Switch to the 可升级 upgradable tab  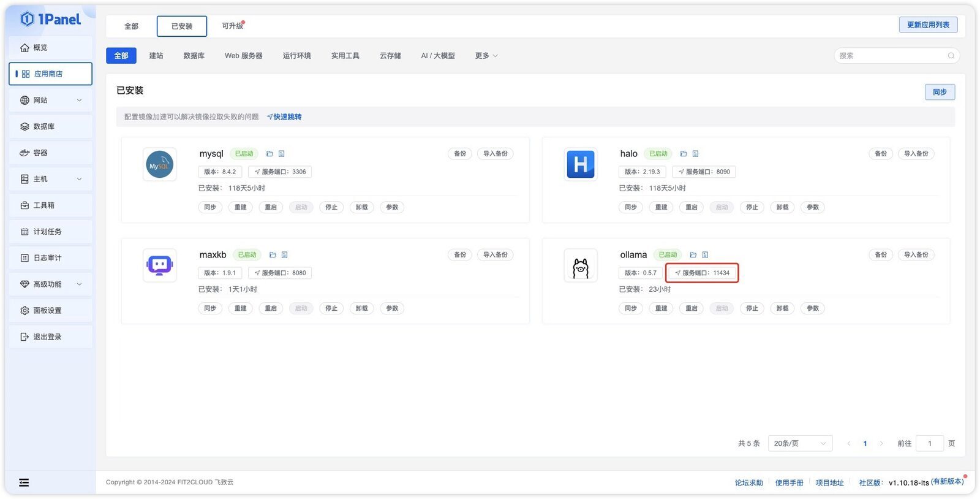pyautogui.click(x=233, y=26)
